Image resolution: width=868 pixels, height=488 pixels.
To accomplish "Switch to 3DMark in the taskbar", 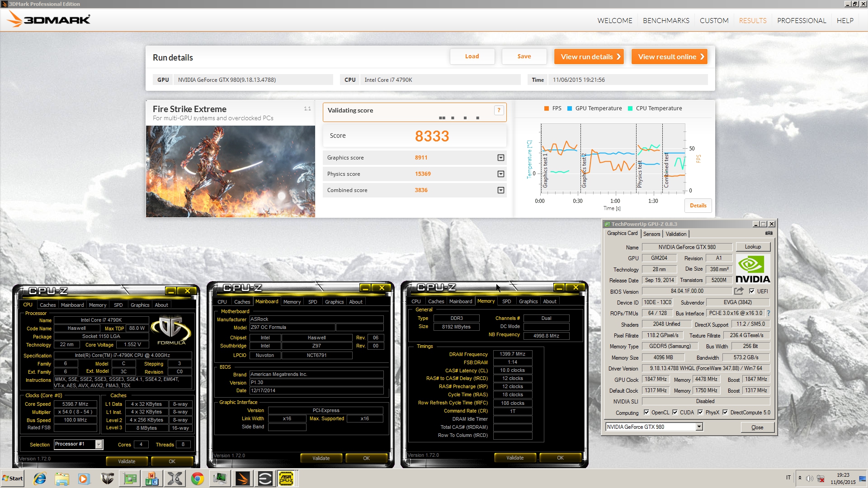I will [x=243, y=479].
